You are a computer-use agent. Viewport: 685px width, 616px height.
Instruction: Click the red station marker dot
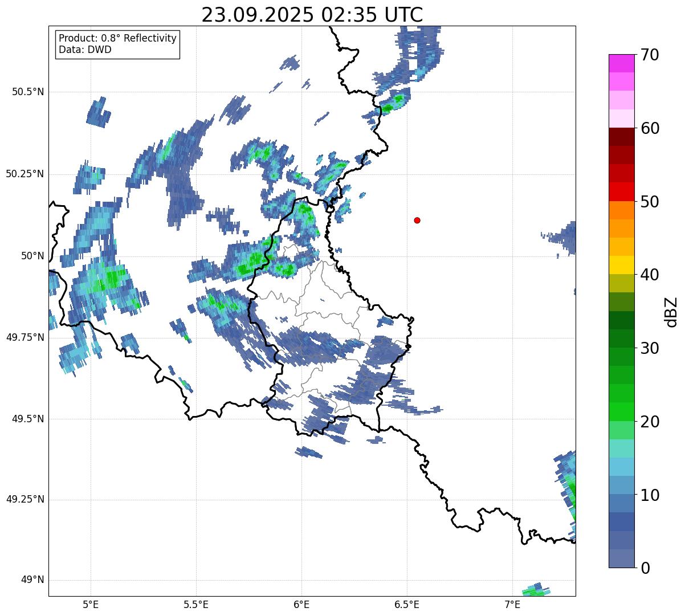(417, 220)
